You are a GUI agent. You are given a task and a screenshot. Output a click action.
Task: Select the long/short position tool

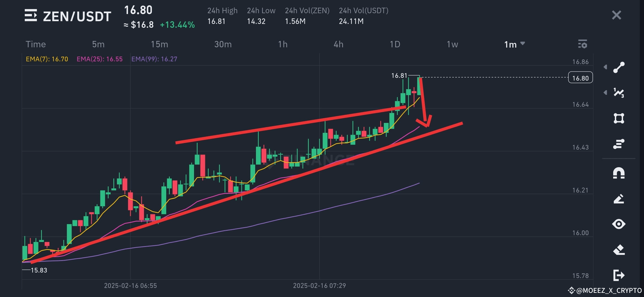[619, 144]
